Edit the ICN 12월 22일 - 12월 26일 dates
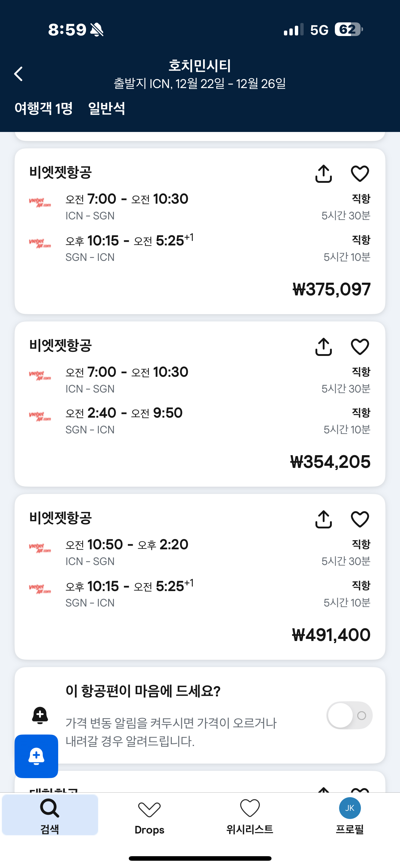400x868 pixels. tap(200, 84)
